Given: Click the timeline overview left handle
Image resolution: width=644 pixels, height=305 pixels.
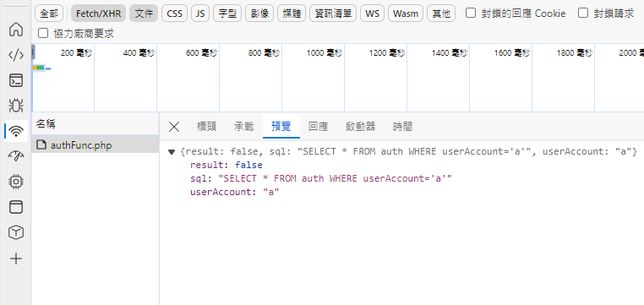Looking at the screenshot, I should click(33, 52).
